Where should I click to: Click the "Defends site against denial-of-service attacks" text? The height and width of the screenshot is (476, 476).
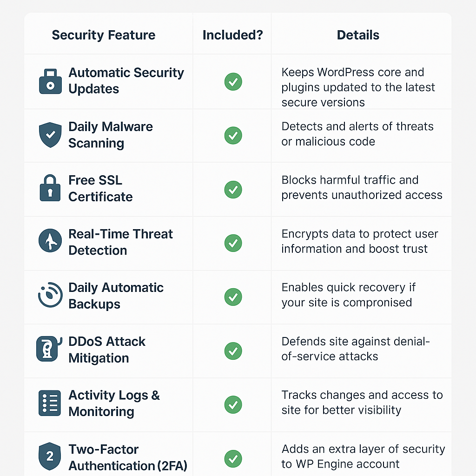(356, 349)
